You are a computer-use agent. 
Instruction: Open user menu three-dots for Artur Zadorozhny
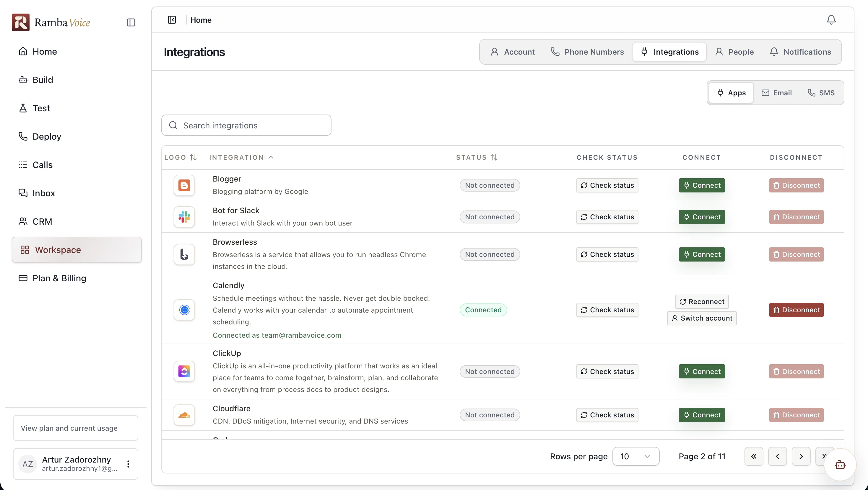click(128, 464)
